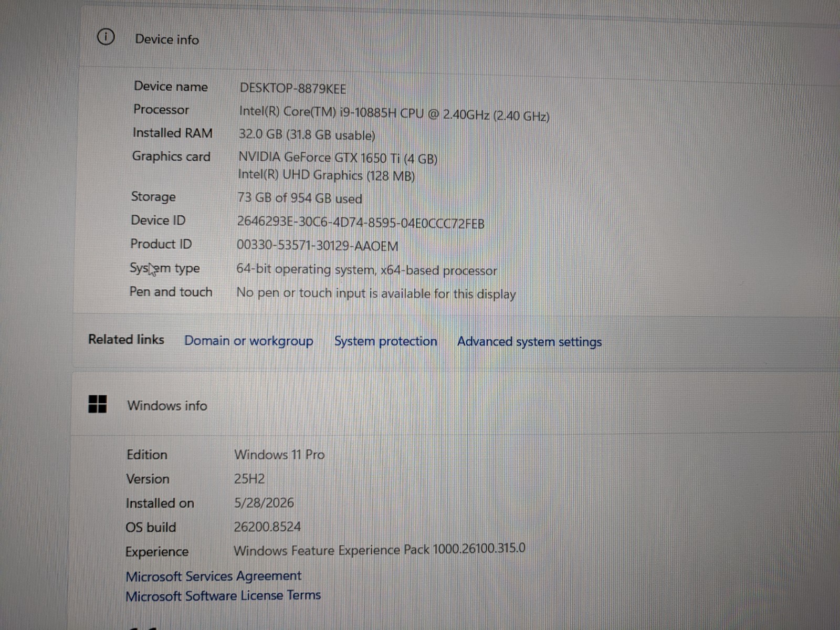
Task: Click the OS build label
Action: [x=151, y=527]
